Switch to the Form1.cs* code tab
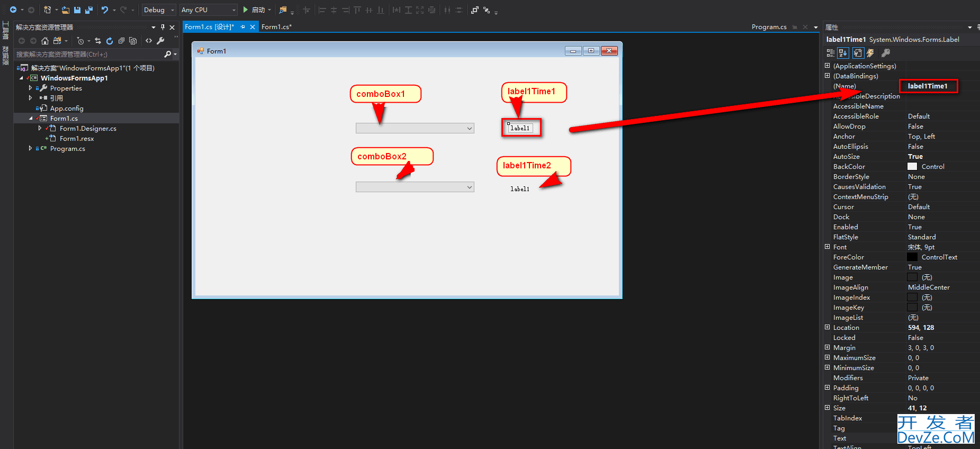The width and height of the screenshot is (980, 449). click(276, 27)
